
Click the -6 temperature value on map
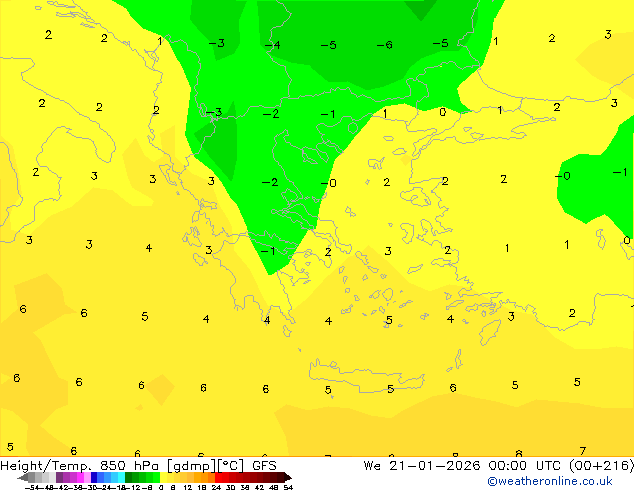coord(385,44)
